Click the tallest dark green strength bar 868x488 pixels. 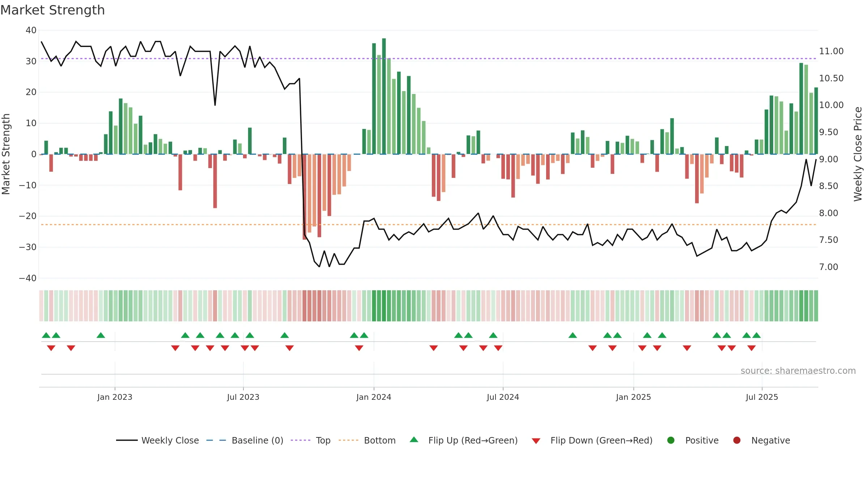[384, 96]
